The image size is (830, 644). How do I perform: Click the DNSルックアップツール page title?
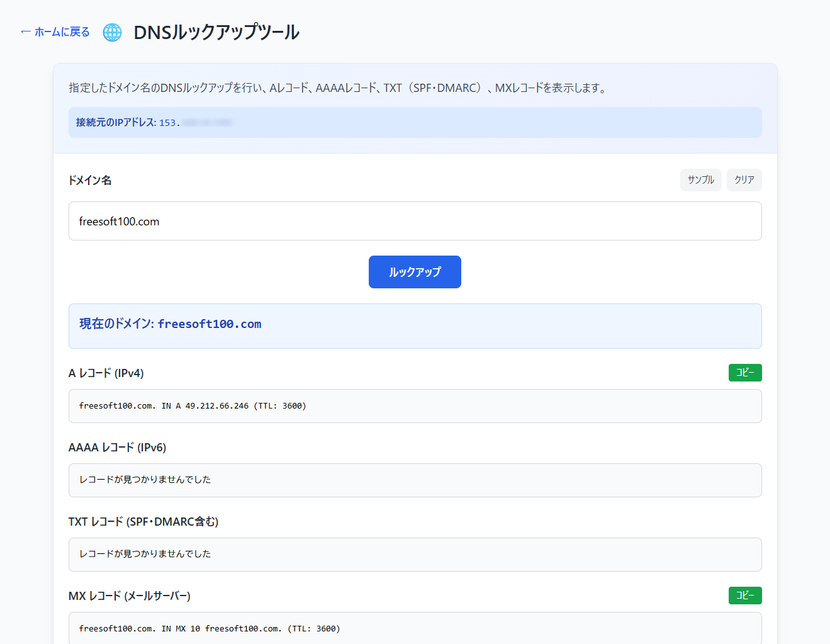[216, 32]
